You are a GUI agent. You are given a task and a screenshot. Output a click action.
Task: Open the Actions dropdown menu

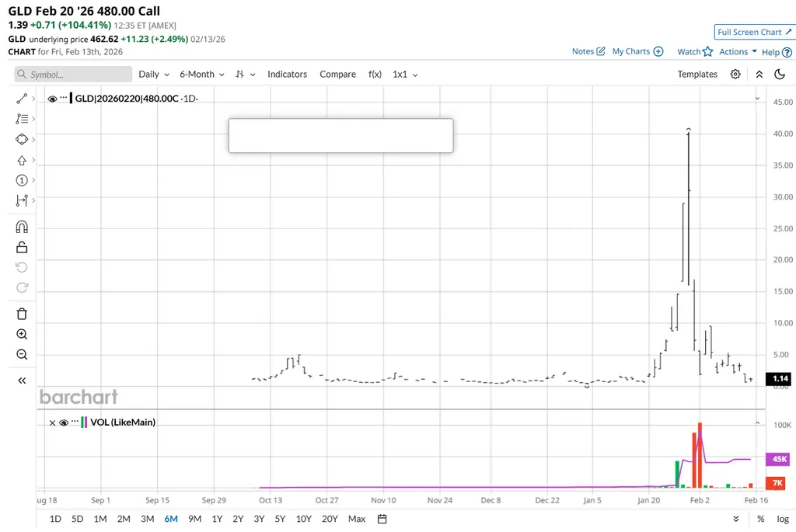tap(738, 52)
